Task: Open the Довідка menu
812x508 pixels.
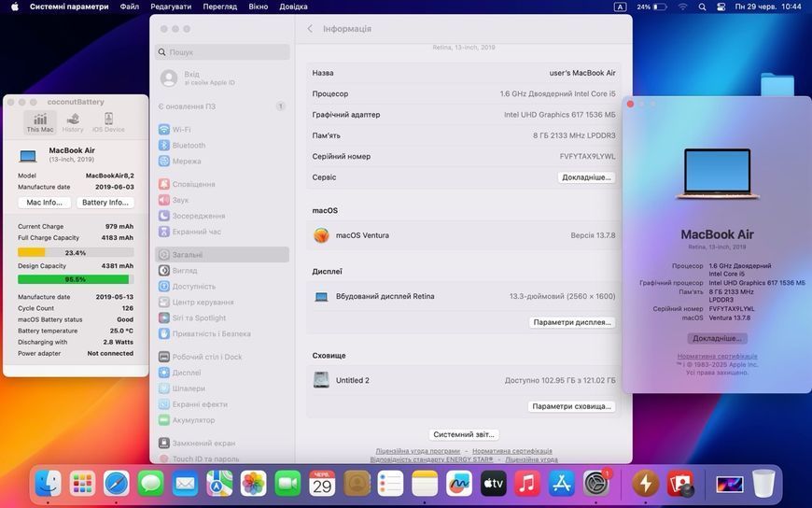Action: tap(293, 7)
